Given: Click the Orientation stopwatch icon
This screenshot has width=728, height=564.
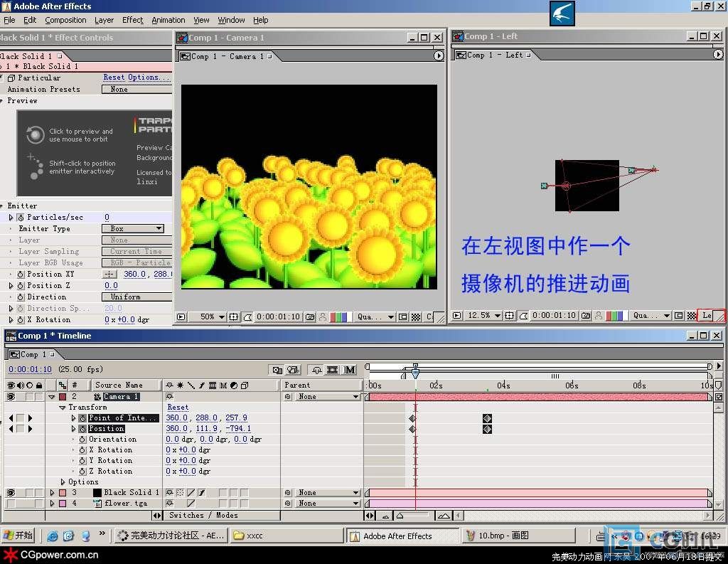Looking at the screenshot, I should point(82,440).
